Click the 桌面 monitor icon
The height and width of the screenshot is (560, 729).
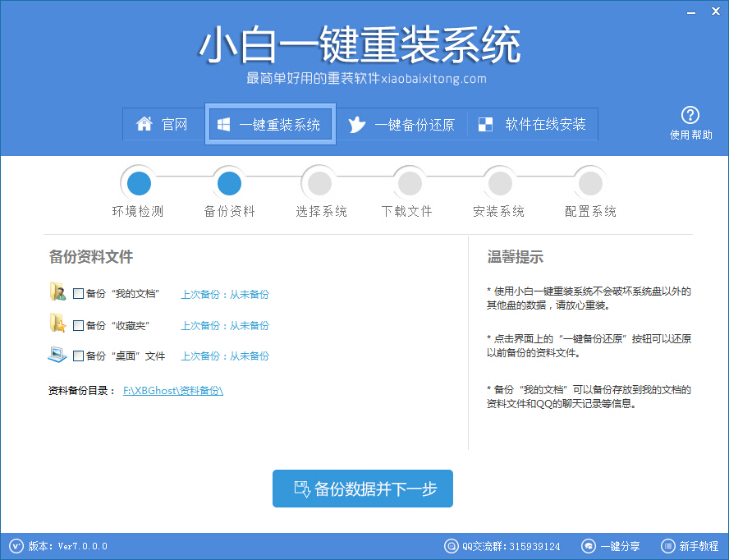(x=58, y=355)
